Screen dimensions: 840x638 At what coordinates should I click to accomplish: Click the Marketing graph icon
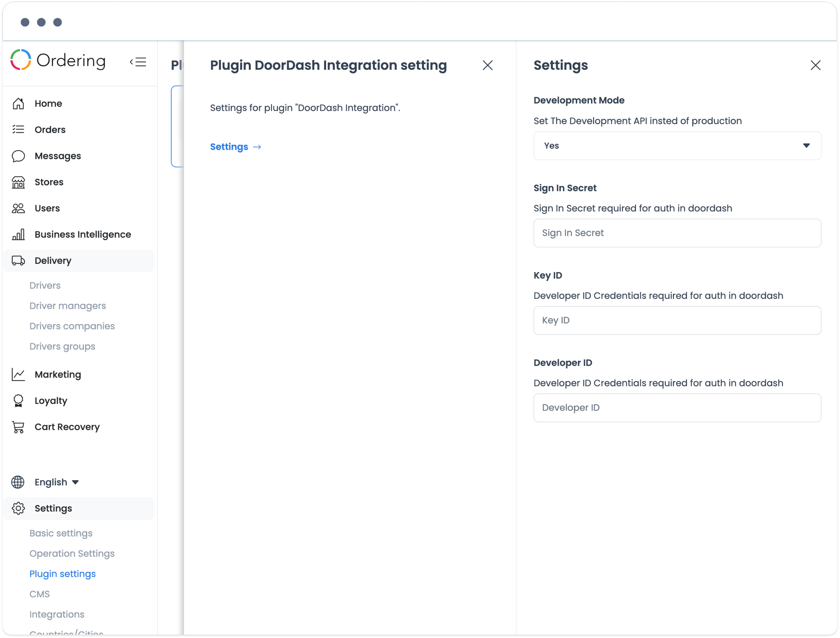[18, 375]
